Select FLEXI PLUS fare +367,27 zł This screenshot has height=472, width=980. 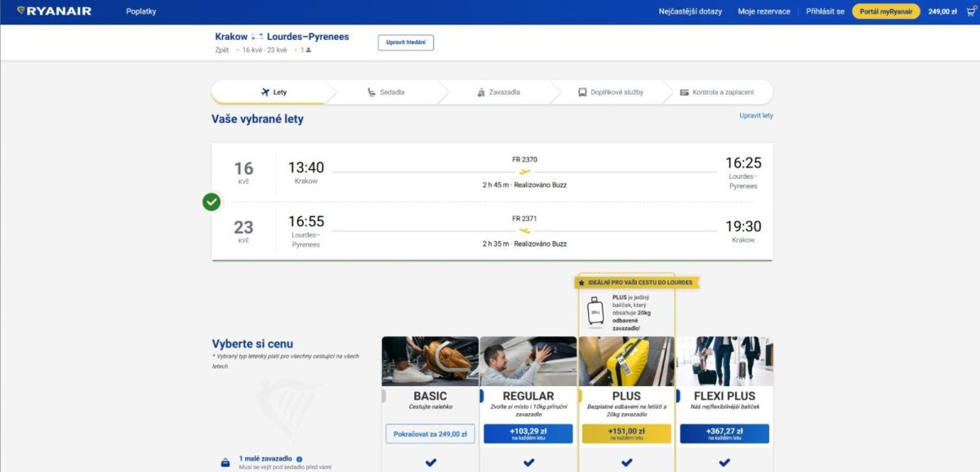(724, 434)
